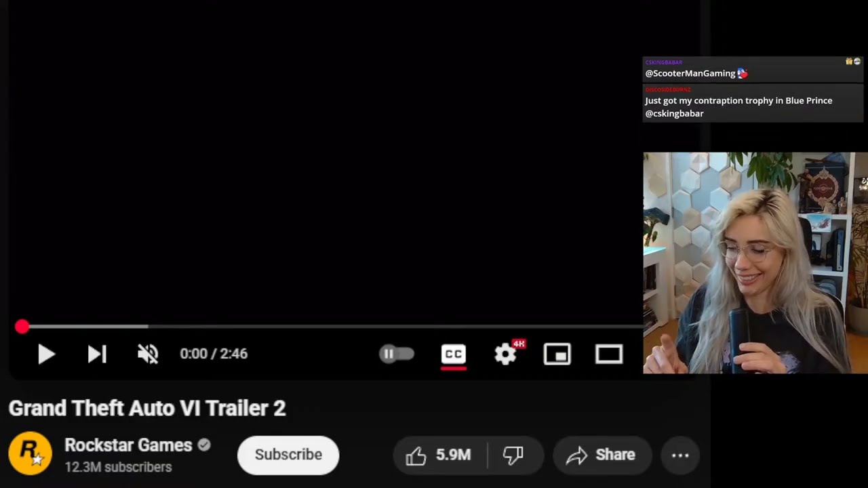
Task: Click the Blue Prince contraption trophy message
Action: [x=738, y=106]
